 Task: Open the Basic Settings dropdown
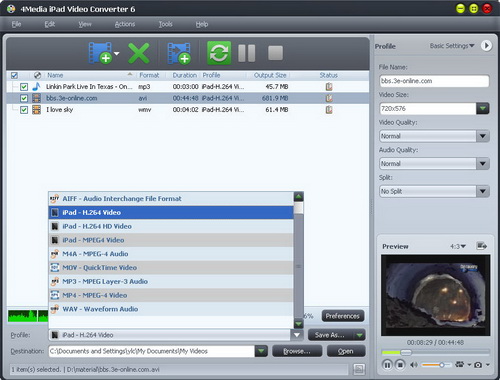coord(452,46)
